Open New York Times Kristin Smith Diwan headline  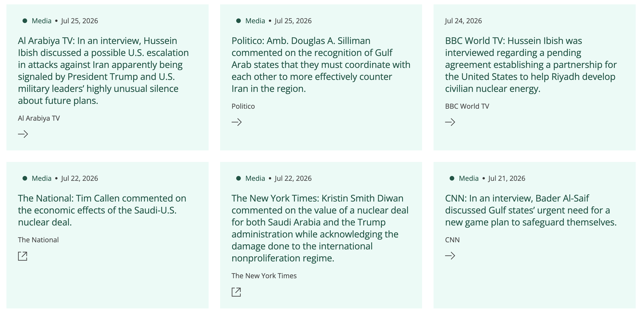tap(320, 228)
